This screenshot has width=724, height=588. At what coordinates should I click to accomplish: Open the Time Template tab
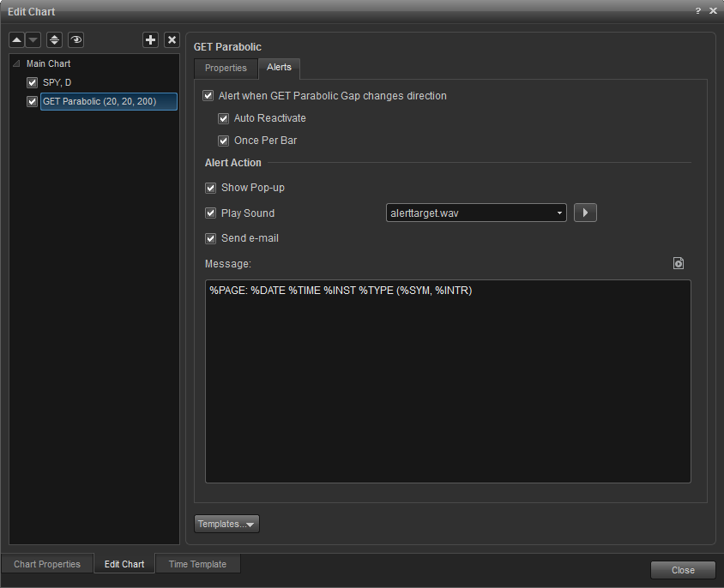pyautogui.click(x=197, y=564)
